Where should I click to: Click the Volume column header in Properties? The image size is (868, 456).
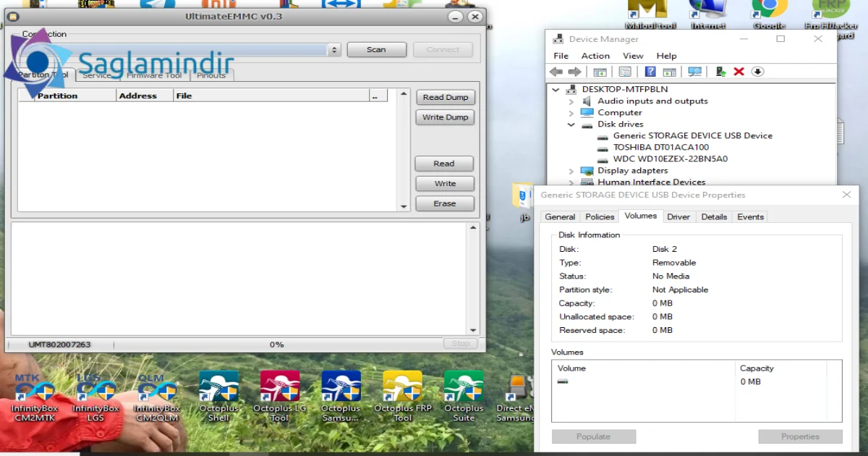coord(643,368)
